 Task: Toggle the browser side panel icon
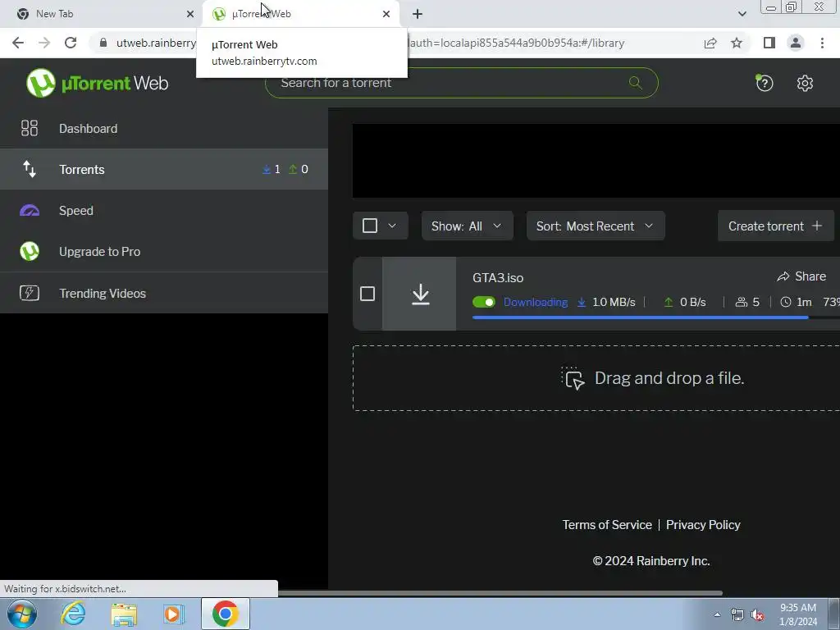click(769, 43)
